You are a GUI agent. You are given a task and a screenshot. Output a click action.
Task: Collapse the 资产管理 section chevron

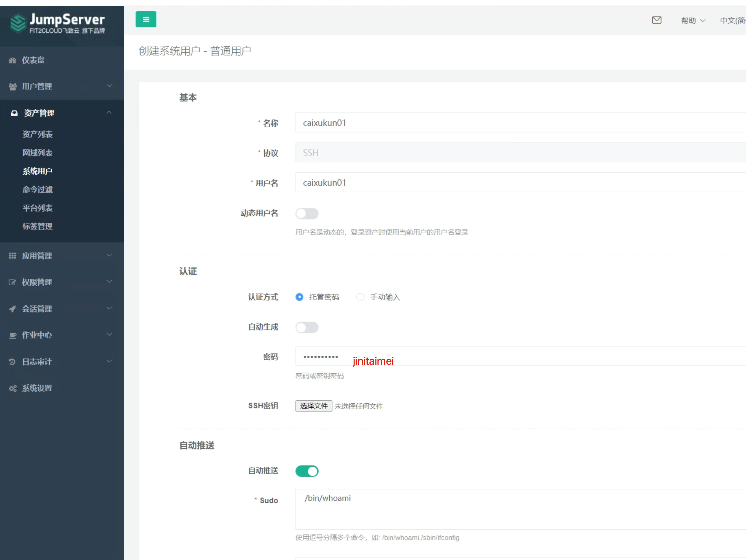(109, 113)
